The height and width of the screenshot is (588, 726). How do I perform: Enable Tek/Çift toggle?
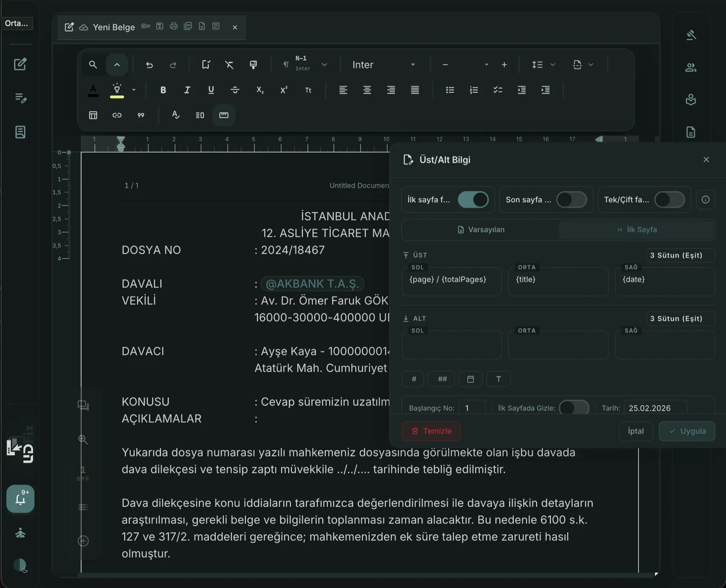(x=670, y=200)
